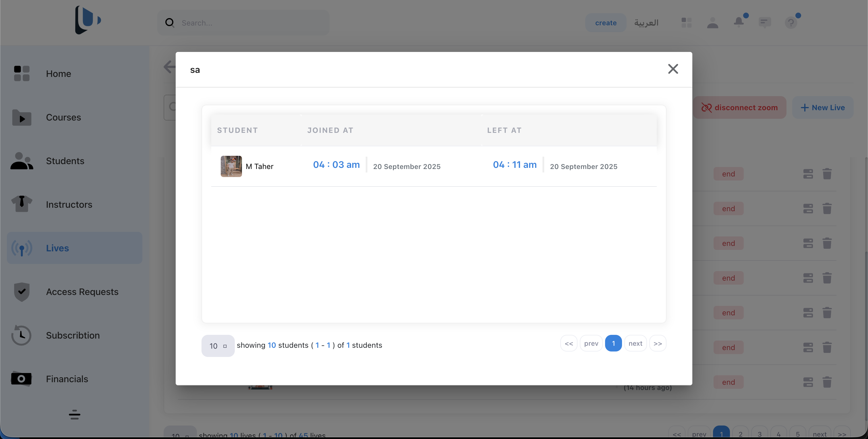Click the first row's attendance list icon
The height and width of the screenshot is (439, 868).
(x=808, y=174)
